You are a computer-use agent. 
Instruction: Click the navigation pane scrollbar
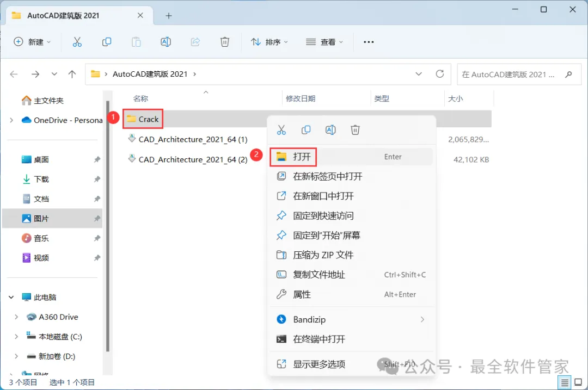(108, 226)
